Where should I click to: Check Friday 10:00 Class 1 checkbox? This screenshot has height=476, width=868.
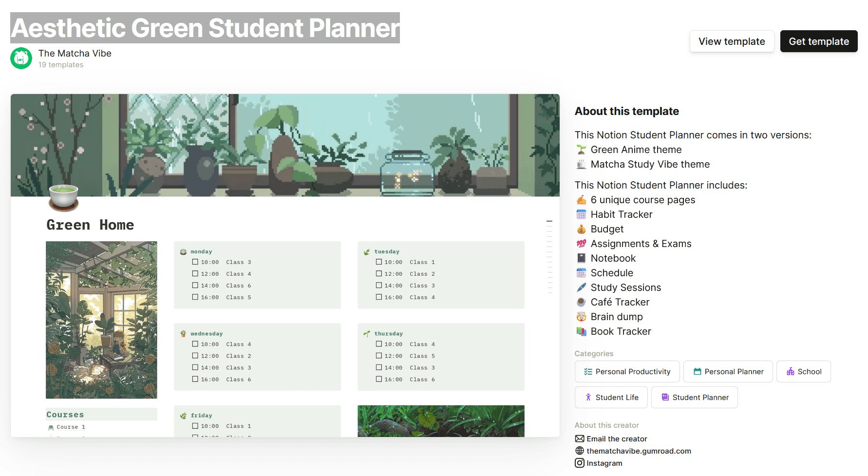tap(195, 426)
